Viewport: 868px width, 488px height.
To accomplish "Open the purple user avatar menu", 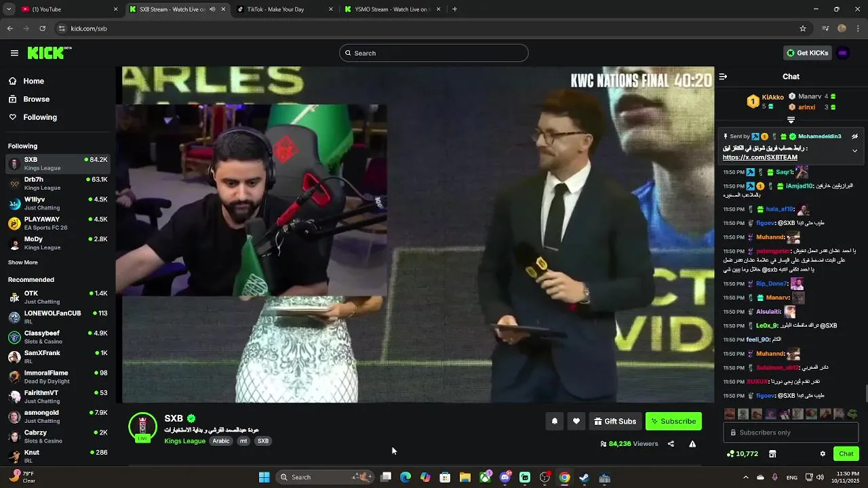I will [x=843, y=53].
